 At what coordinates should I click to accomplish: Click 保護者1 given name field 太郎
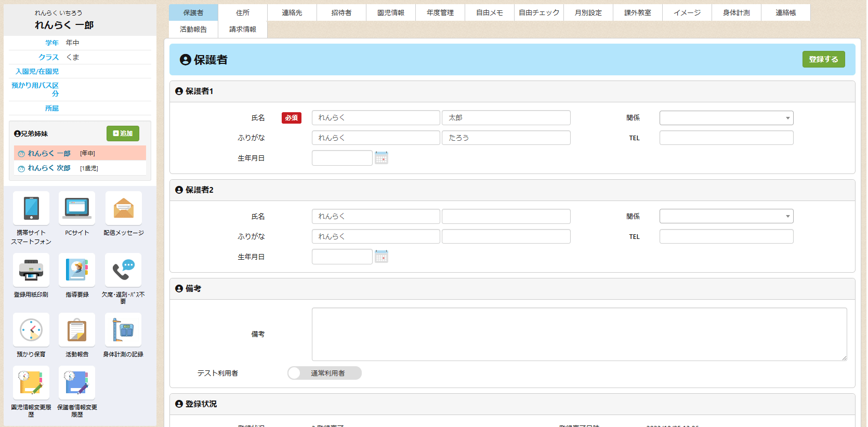pyautogui.click(x=506, y=118)
